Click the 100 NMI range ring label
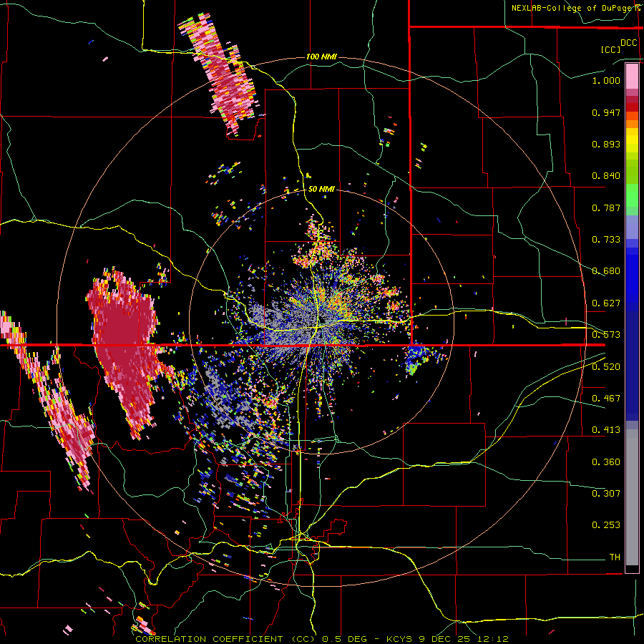 click(321, 57)
